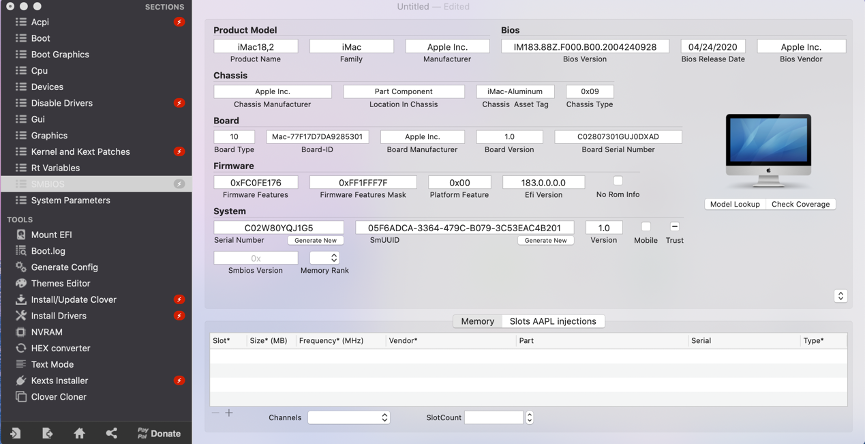
Task: Click the Smbios Version input field
Action: click(x=256, y=258)
